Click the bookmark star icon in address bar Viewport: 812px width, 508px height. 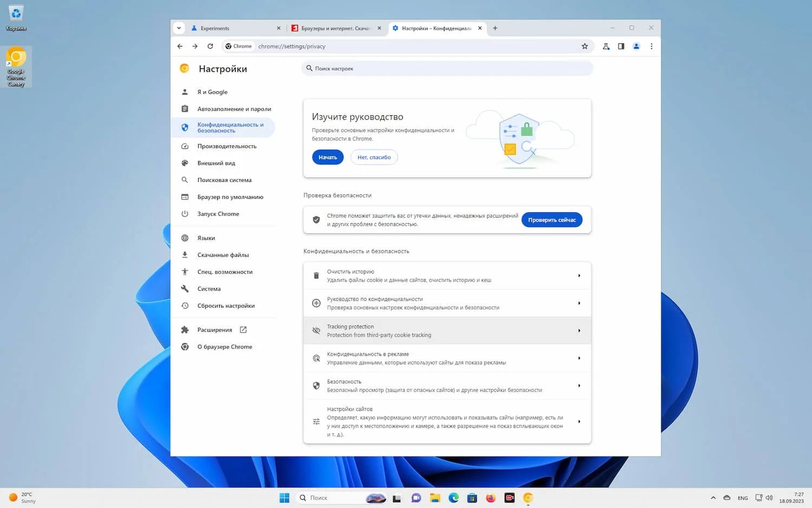click(x=585, y=47)
